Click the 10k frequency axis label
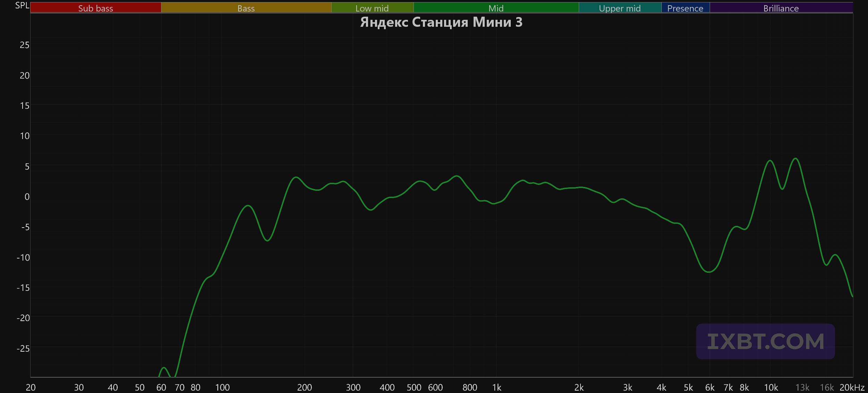 pos(771,387)
